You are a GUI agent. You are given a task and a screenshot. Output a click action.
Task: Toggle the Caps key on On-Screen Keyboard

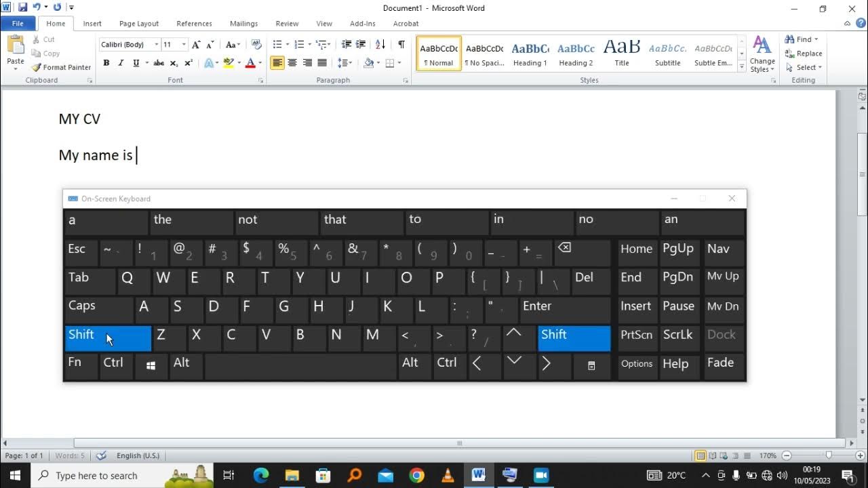click(99, 309)
